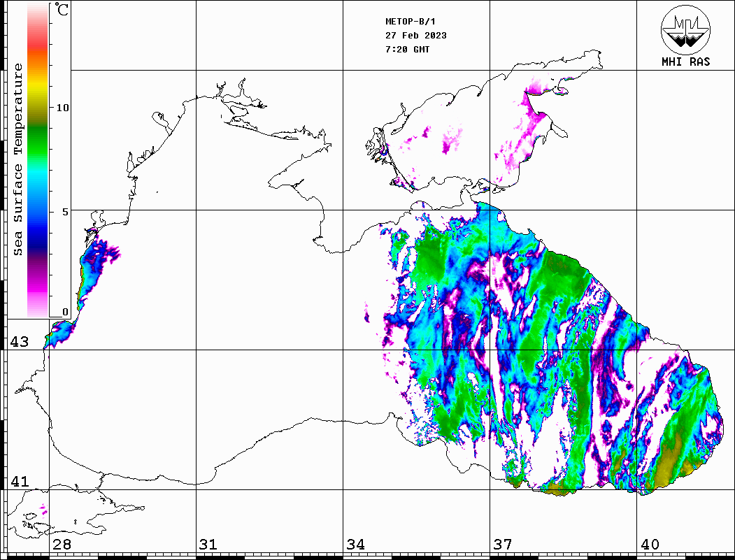
Task: Click longitude label '34'
Action: point(355,545)
